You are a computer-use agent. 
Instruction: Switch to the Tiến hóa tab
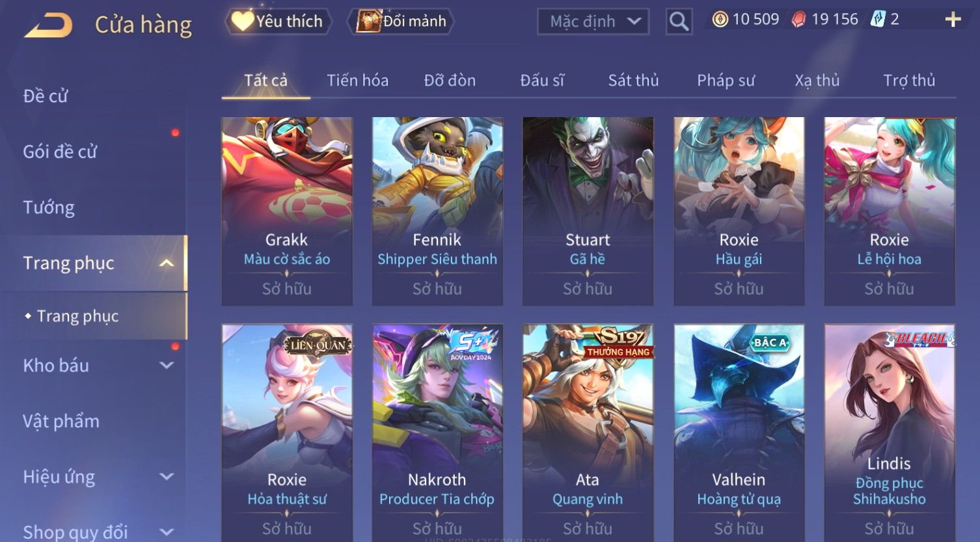[x=357, y=81]
